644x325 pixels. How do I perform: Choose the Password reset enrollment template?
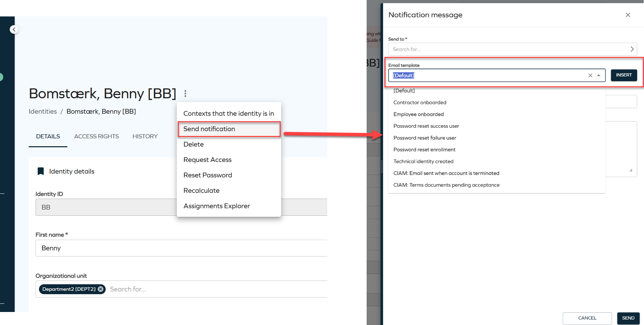point(424,150)
